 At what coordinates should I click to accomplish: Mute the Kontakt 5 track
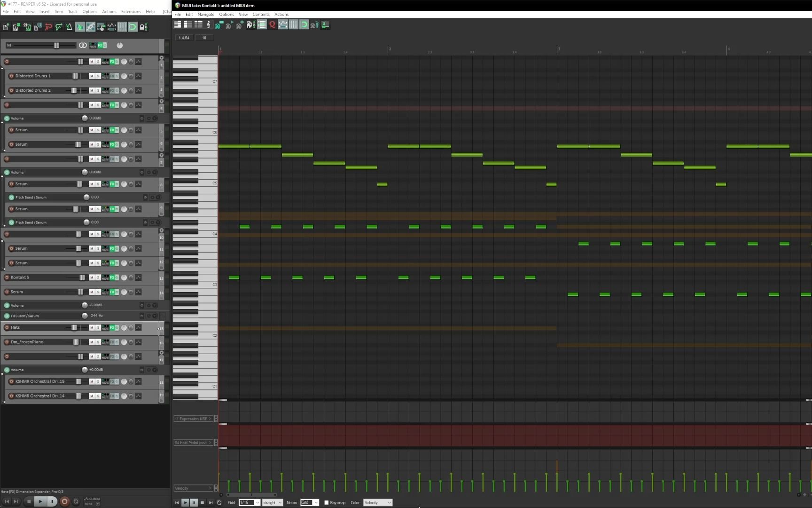point(92,278)
